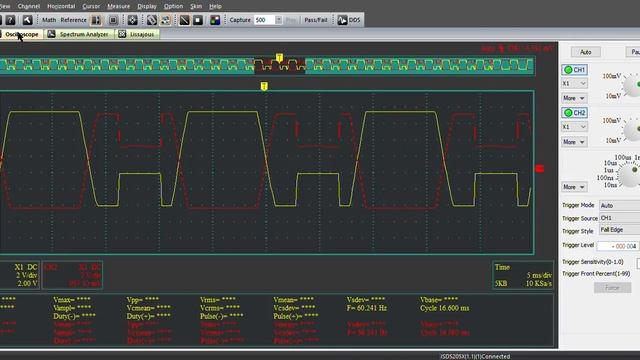
Task: Click the highlighted network-style icon in toolbar
Action: click(x=165, y=20)
